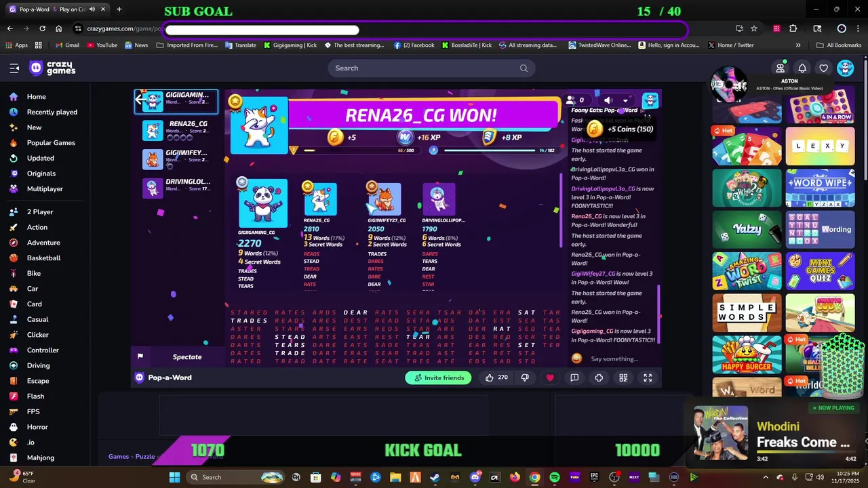Image resolution: width=868 pixels, height=488 pixels.
Task: Mute the in-game sound speaker
Action: click(608, 100)
